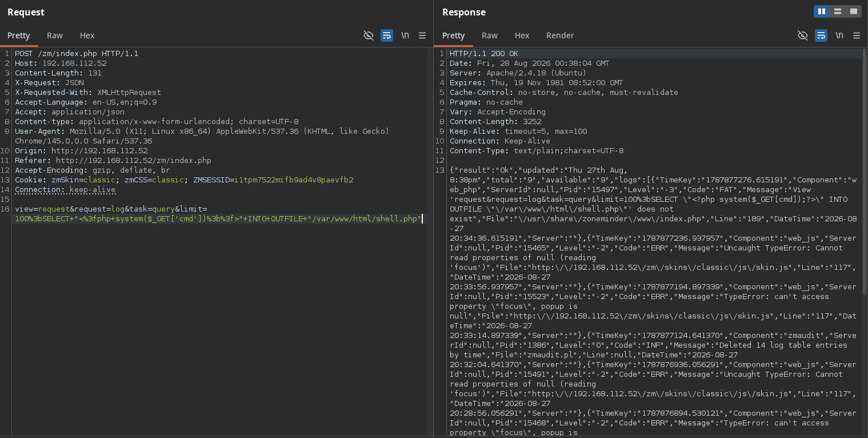Image resolution: width=868 pixels, height=438 pixels.
Task: Click the SELECT INTO OUTFILE payload line
Action: pos(218,219)
